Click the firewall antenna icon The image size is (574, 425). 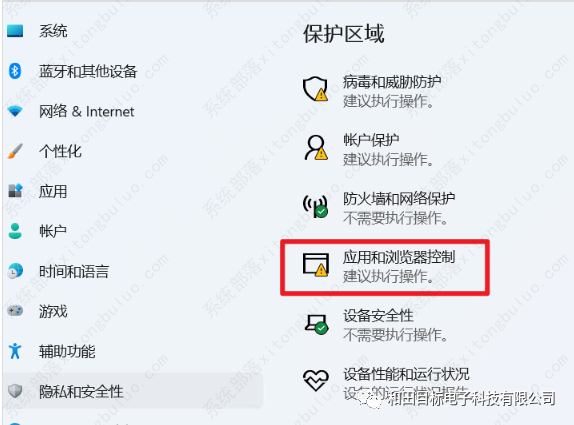coord(315,206)
